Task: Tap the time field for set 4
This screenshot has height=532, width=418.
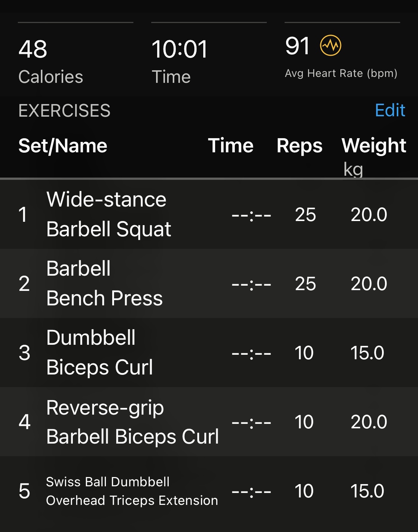Action: (x=251, y=422)
